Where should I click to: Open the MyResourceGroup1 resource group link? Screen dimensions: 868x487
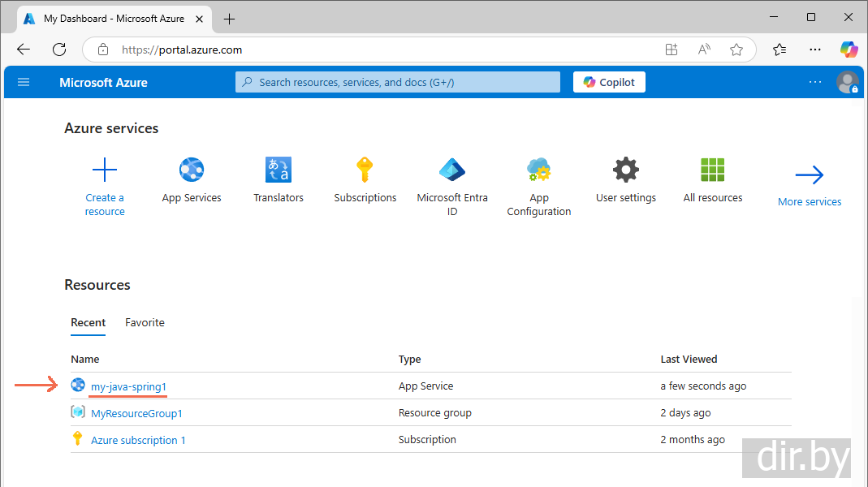136,413
